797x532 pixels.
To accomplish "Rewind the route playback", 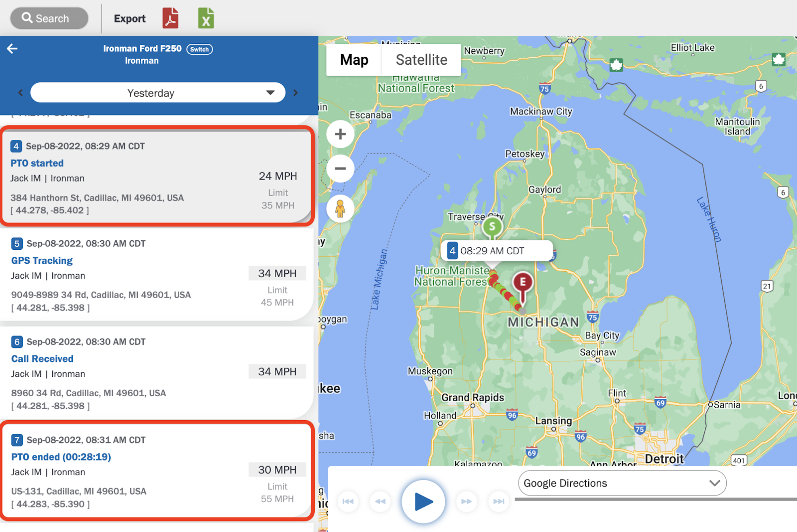I will [380, 501].
